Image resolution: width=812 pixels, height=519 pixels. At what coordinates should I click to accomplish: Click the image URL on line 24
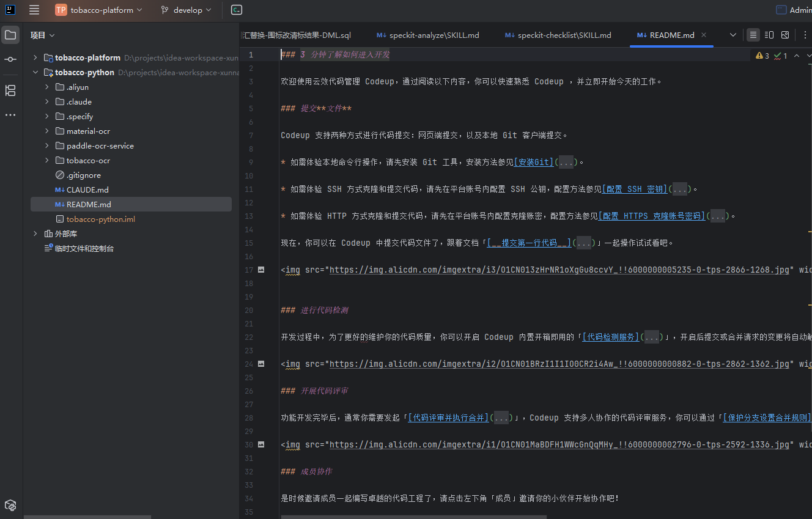coord(559,364)
